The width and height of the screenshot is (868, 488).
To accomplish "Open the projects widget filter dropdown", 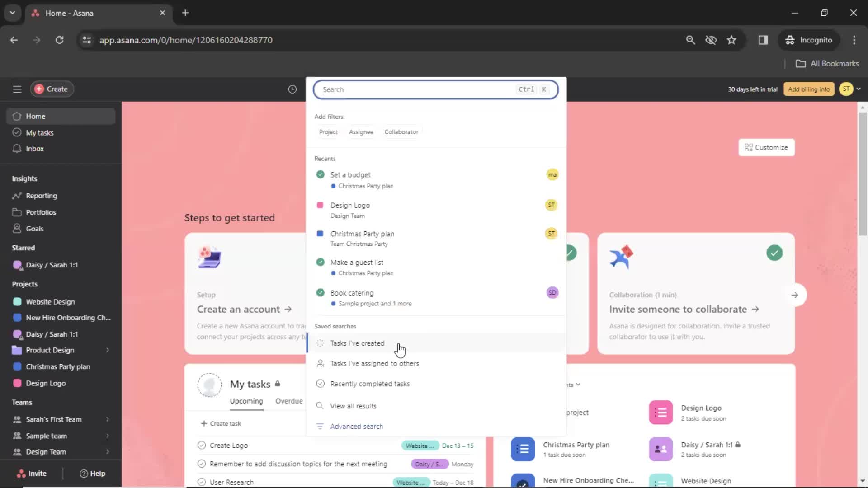I will click(574, 385).
